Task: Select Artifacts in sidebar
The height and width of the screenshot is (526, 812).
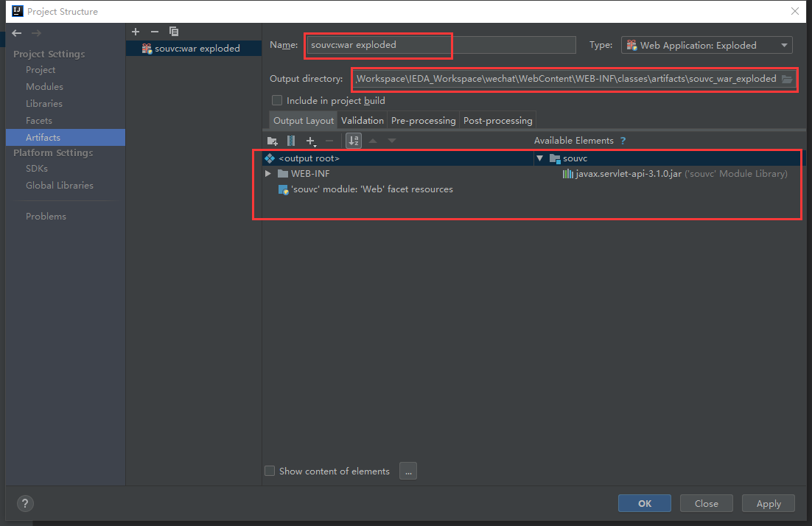Action: coord(66,137)
